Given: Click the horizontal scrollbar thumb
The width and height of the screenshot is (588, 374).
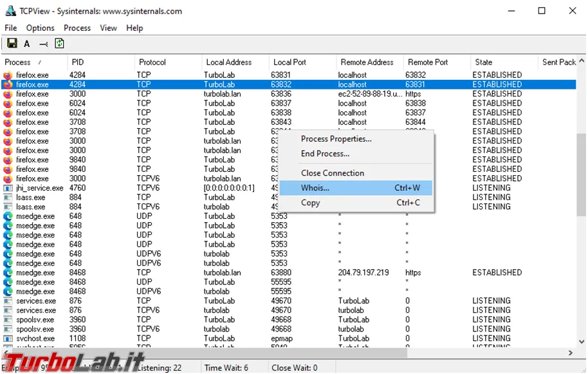Looking at the screenshot, I should [208, 353].
